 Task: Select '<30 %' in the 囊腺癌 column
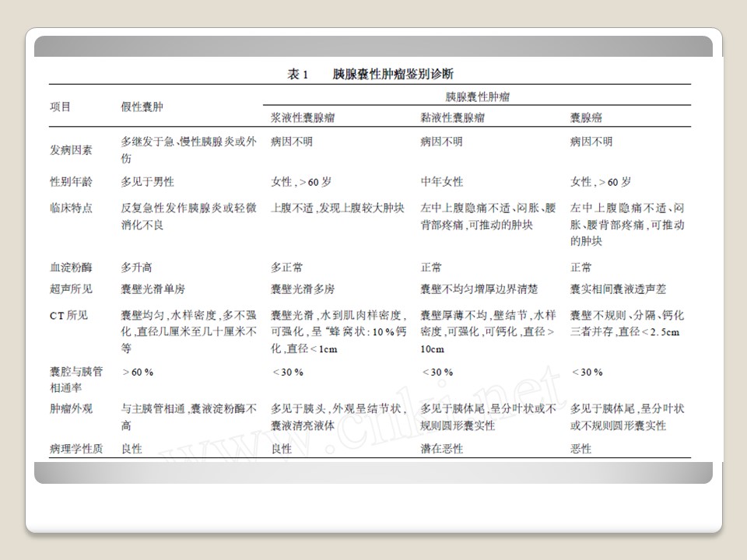587,372
